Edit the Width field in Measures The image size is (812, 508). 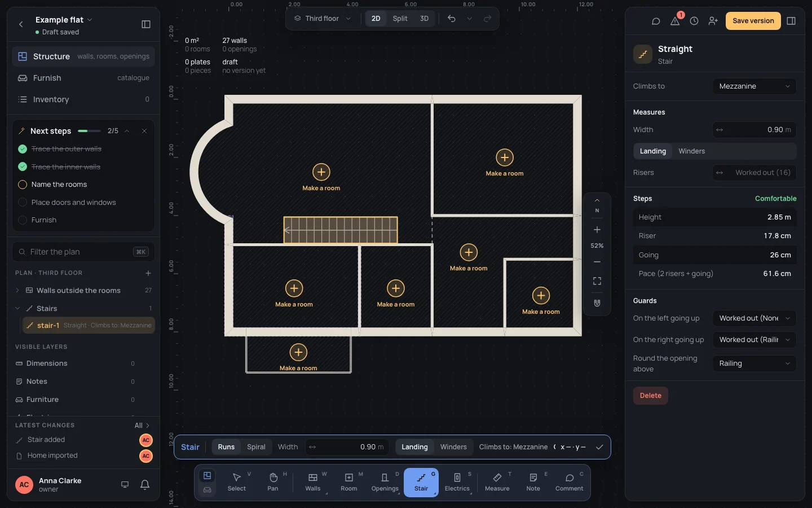[x=754, y=130]
